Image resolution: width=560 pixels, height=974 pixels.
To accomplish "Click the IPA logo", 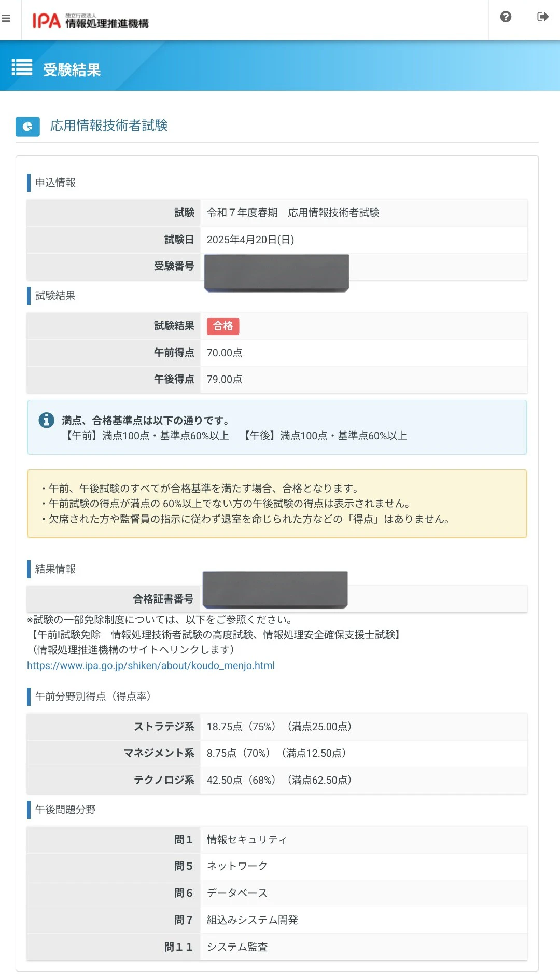I will click(90, 21).
